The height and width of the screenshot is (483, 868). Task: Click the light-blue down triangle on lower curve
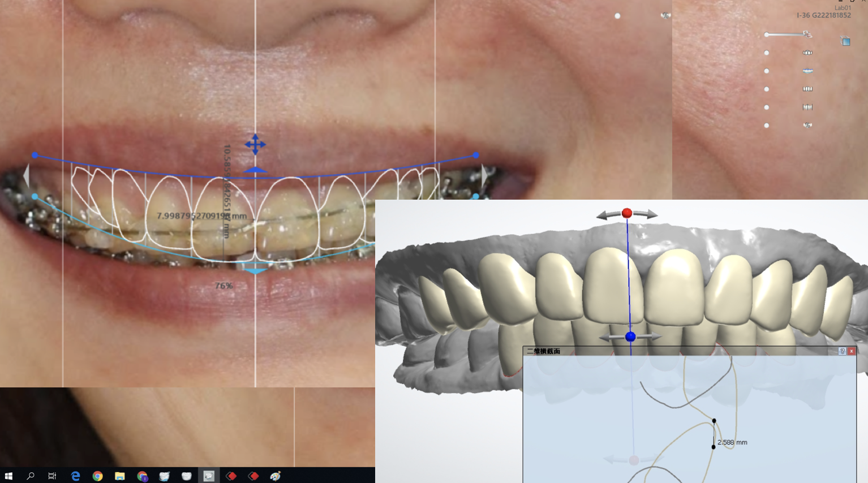coord(255,271)
